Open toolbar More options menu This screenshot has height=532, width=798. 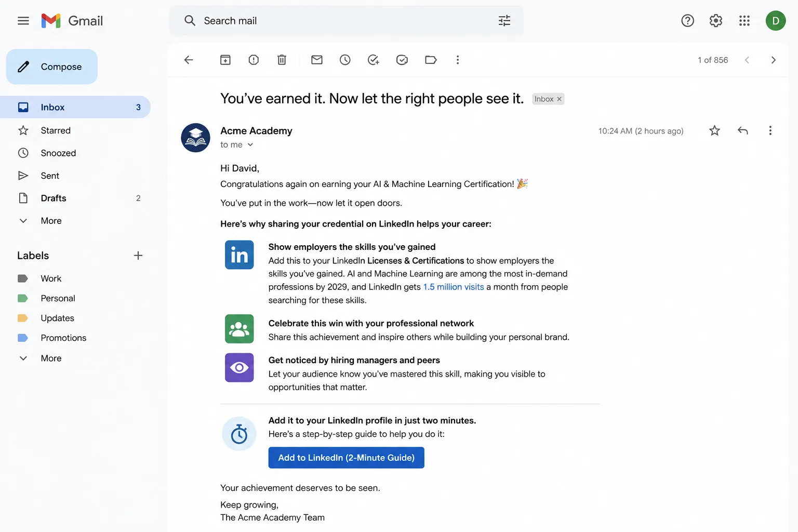tap(458, 60)
